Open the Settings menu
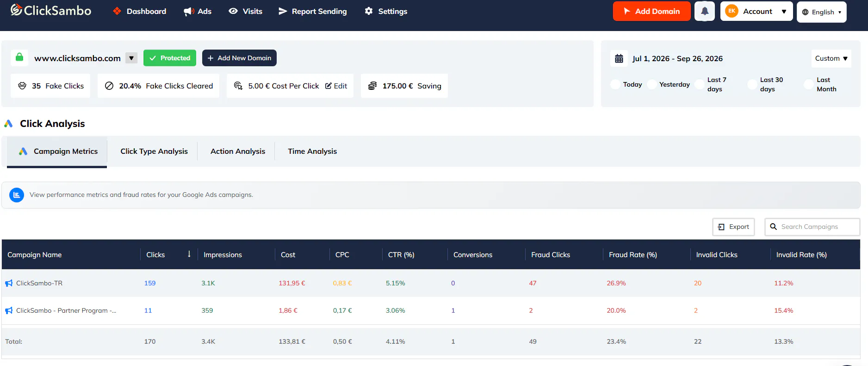This screenshot has height=366, width=868. (386, 11)
